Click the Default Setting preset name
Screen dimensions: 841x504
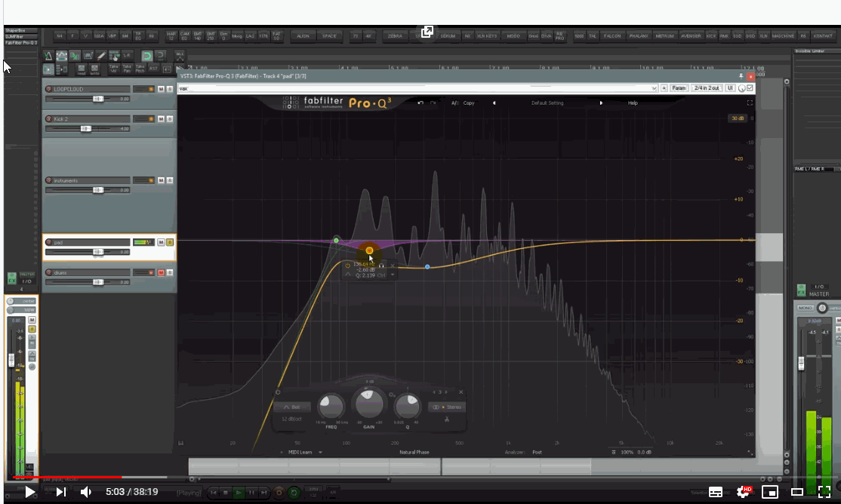[547, 103]
